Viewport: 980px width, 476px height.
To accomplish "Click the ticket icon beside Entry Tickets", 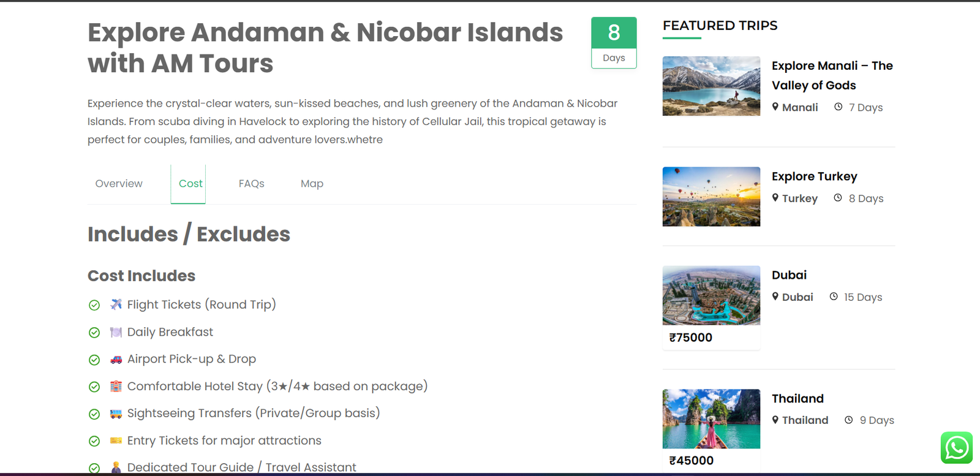I will [116, 440].
